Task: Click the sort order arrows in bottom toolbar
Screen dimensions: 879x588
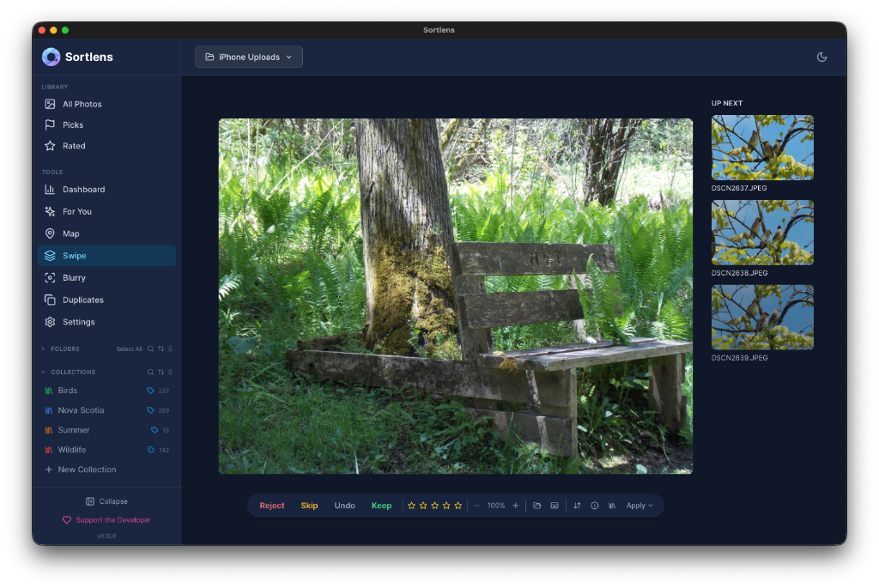Action: point(577,506)
